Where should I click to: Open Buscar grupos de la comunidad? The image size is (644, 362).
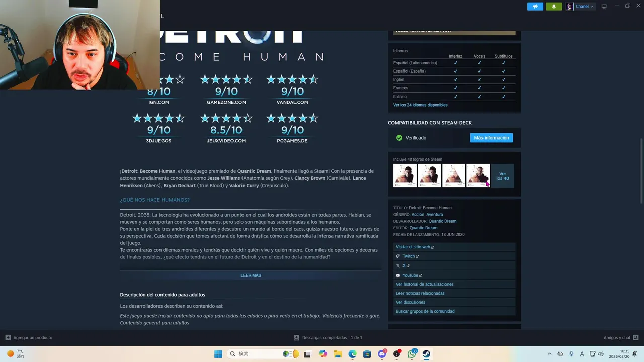pyautogui.click(x=425, y=311)
